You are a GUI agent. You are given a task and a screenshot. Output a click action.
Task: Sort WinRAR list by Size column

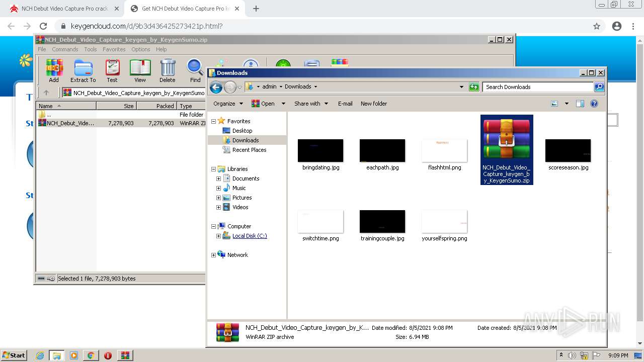point(116,106)
